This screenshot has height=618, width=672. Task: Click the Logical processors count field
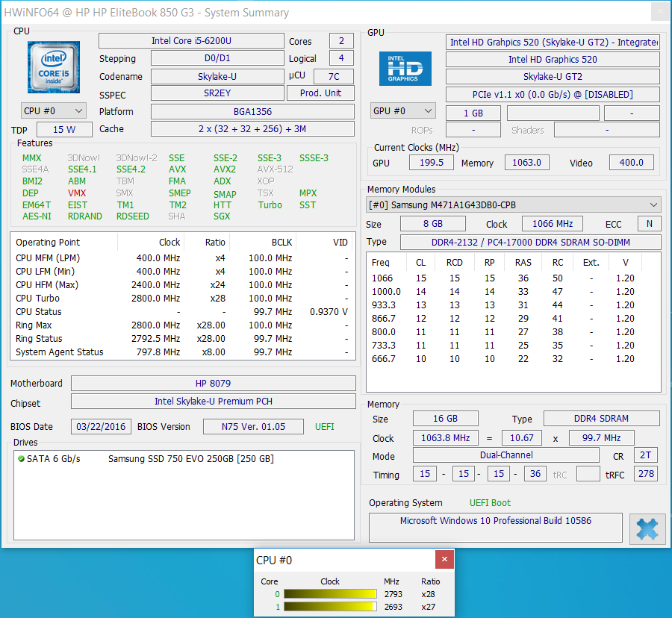[x=341, y=57]
